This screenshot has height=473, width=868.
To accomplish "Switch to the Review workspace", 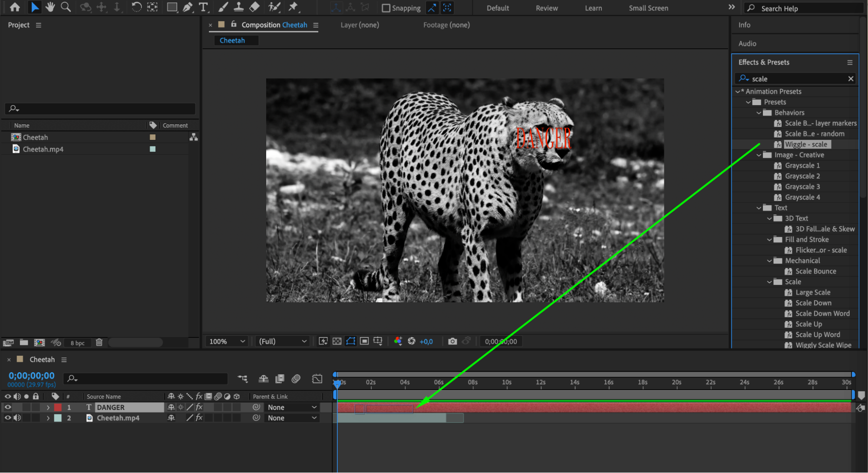I will pyautogui.click(x=547, y=8).
